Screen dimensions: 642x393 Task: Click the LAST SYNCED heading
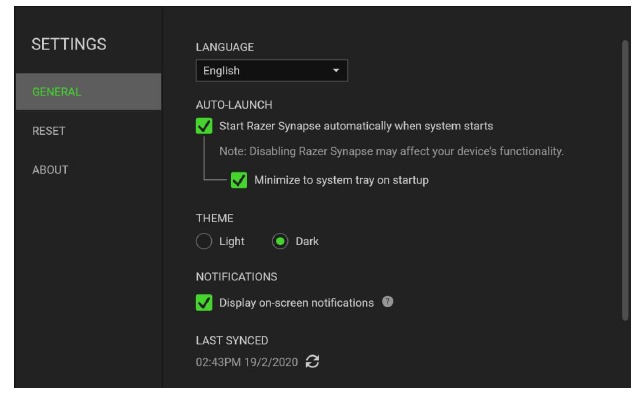click(x=232, y=341)
